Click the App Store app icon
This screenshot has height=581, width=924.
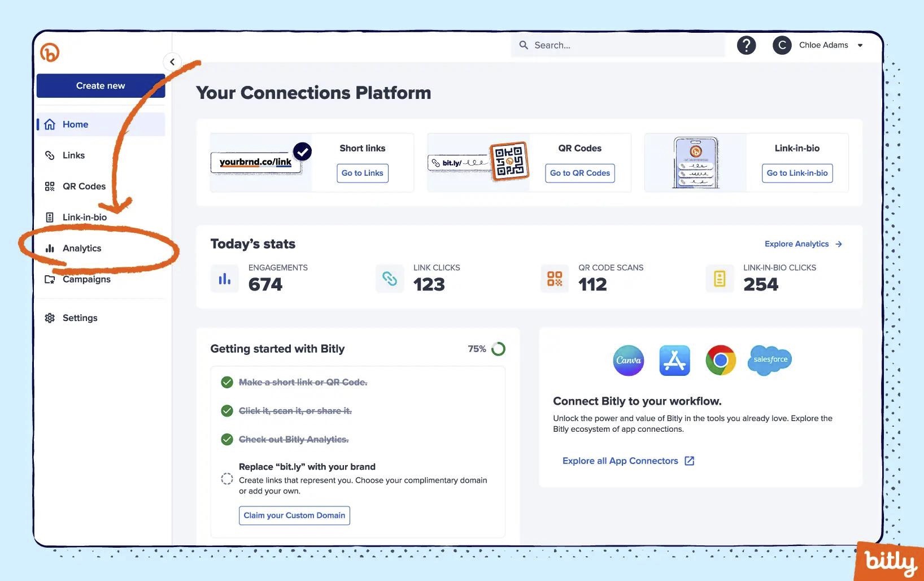tap(675, 360)
